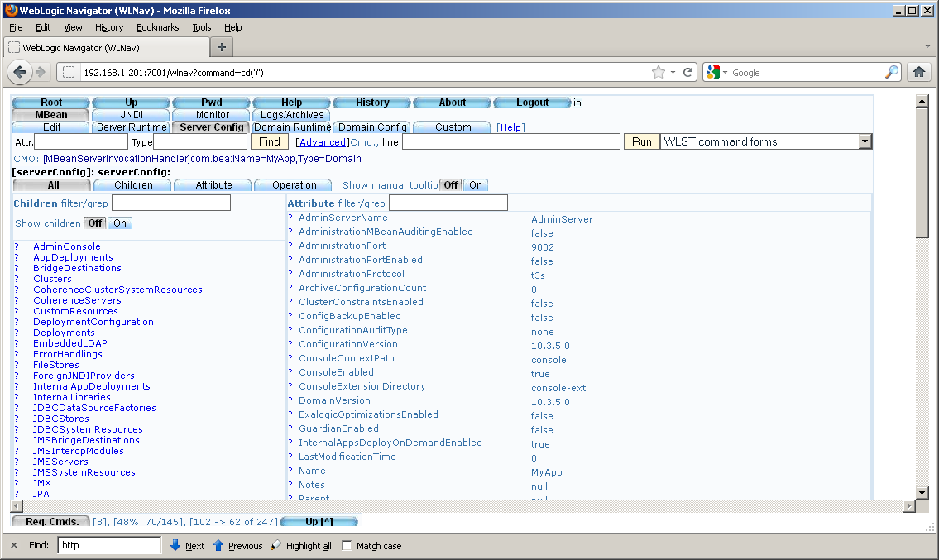Check the Match case checkbox
Screen dimensions: 939x560
[345, 545]
